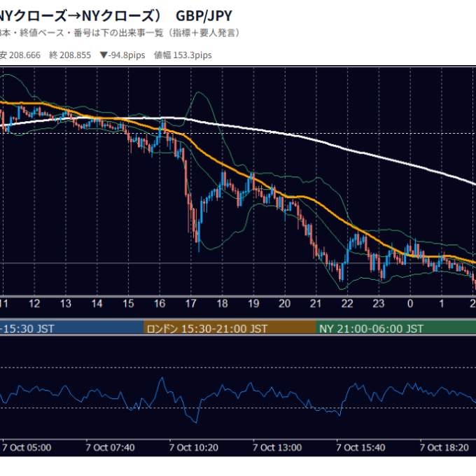Click the low price 安 208.666

point(20,55)
